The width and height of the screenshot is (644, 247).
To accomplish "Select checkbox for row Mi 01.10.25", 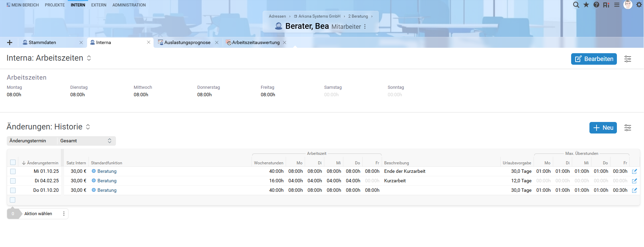I will tap(13, 171).
